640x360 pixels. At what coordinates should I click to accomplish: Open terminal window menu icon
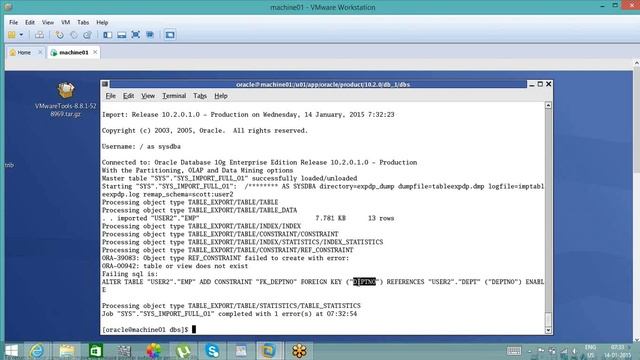point(105,84)
